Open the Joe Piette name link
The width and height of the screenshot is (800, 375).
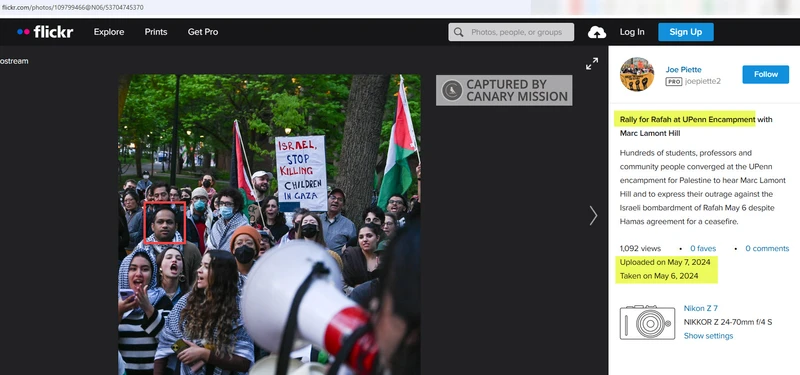683,69
